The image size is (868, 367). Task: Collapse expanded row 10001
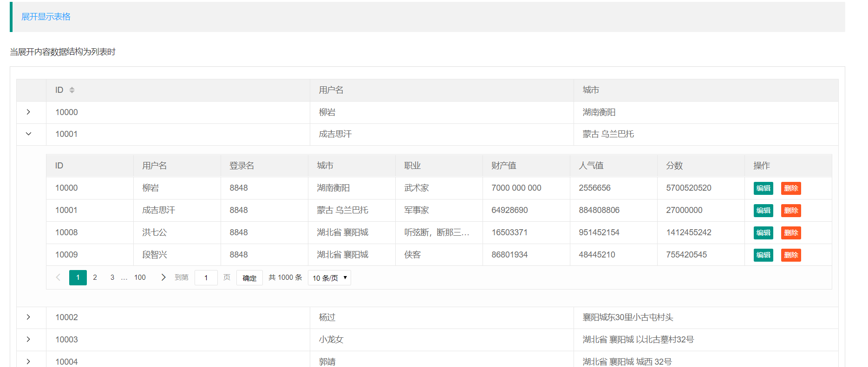pos(28,134)
